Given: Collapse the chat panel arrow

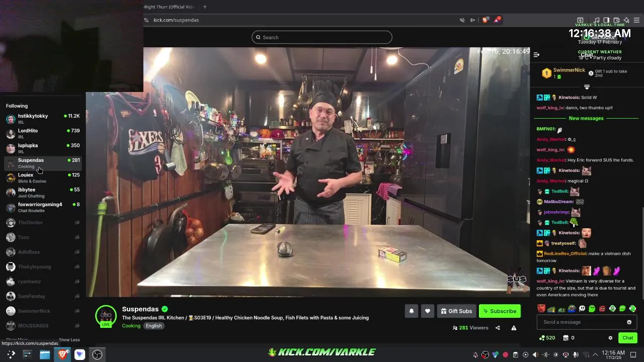Looking at the screenshot, I should coord(536,55).
